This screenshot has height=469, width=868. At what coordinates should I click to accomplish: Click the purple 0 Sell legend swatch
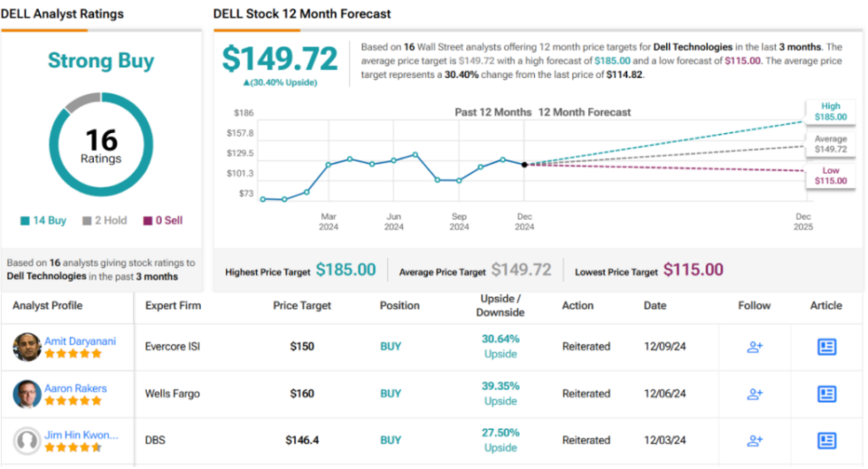148,221
